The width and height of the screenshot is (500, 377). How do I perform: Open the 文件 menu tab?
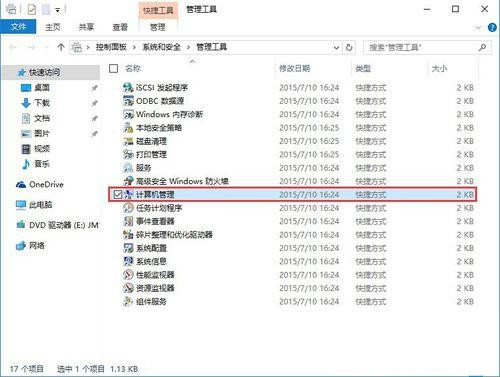18,27
